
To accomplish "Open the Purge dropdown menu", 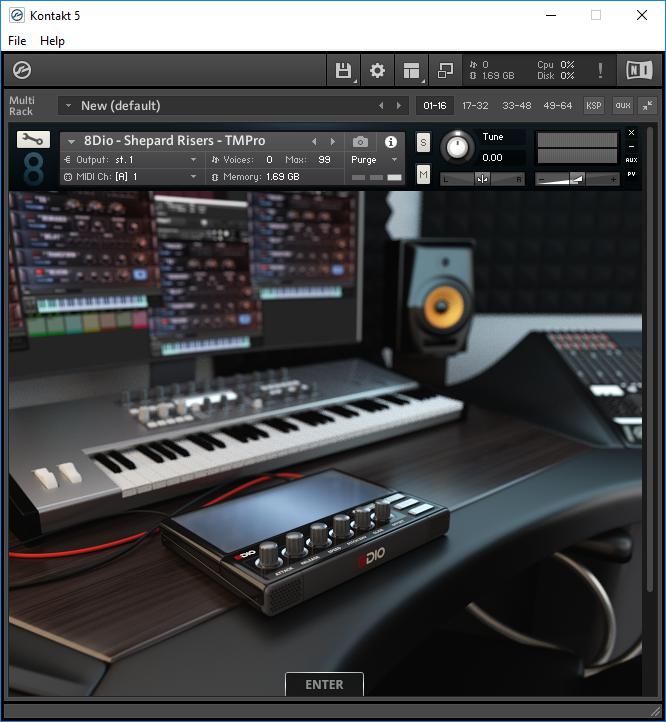I will pyautogui.click(x=394, y=160).
